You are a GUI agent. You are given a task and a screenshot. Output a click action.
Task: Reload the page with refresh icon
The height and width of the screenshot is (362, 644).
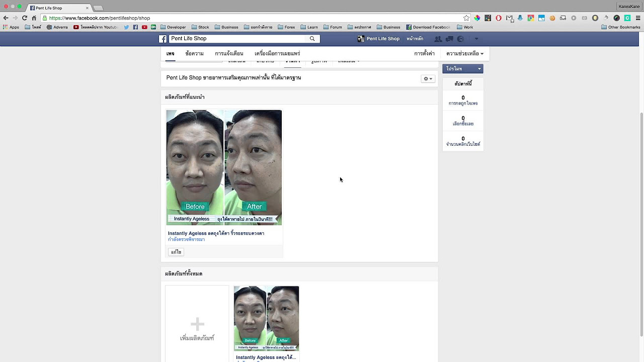click(25, 18)
